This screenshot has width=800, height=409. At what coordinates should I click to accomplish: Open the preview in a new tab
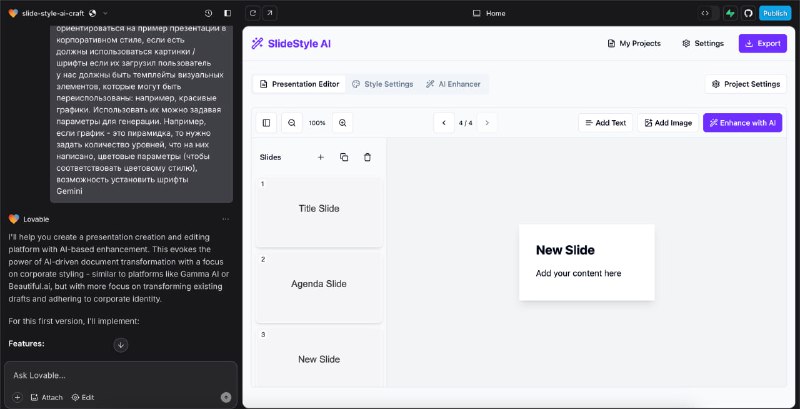269,13
